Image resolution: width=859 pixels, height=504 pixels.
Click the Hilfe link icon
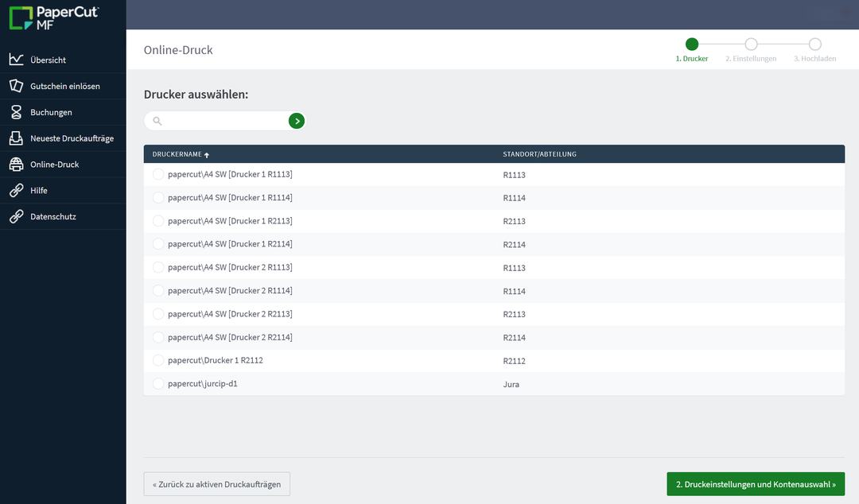coord(17,190)
